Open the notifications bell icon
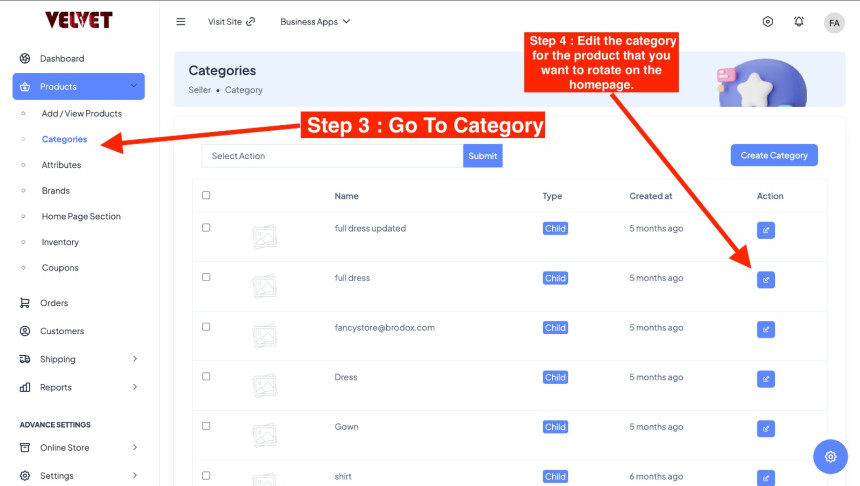Image resolution: width=860 pixels, height=486 pixels. [799, 22]
